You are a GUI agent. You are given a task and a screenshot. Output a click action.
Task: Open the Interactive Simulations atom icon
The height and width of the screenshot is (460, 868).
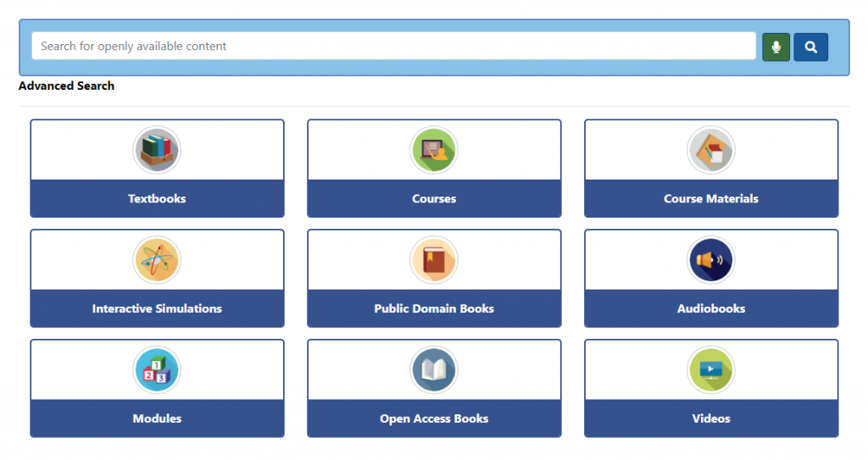(157, 260)
